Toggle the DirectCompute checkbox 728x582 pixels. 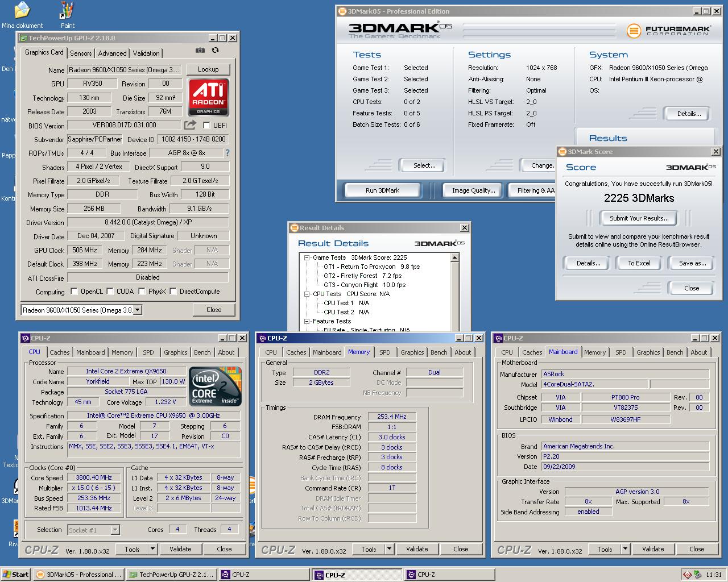173,292
